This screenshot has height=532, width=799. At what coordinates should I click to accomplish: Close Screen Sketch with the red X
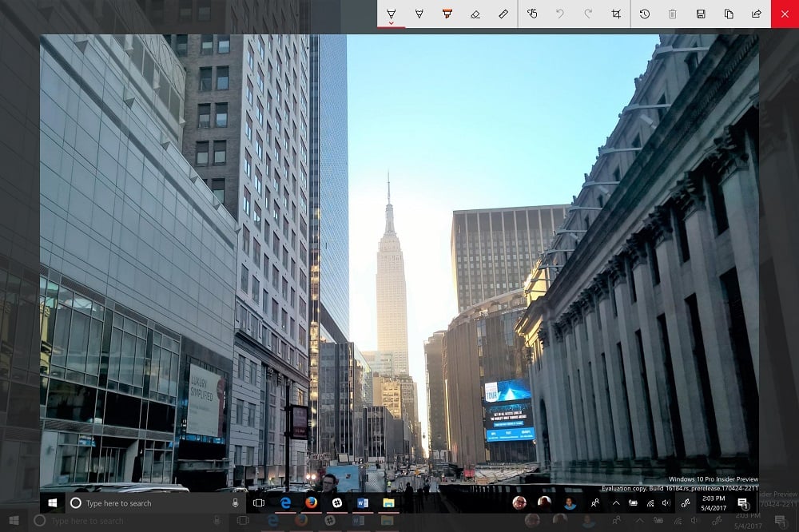coord(785,14)
